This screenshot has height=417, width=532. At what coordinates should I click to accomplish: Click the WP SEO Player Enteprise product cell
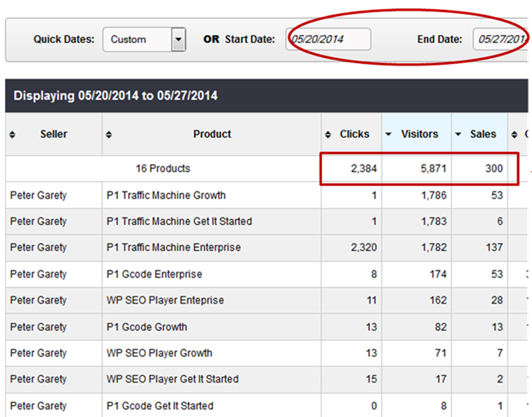[165, 301]
